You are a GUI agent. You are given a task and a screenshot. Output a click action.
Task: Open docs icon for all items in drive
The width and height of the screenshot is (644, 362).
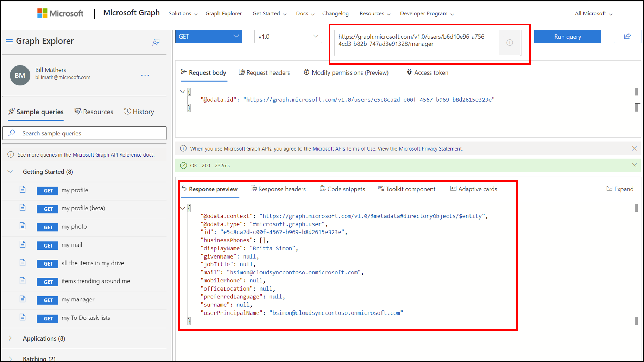coord(23,263)
